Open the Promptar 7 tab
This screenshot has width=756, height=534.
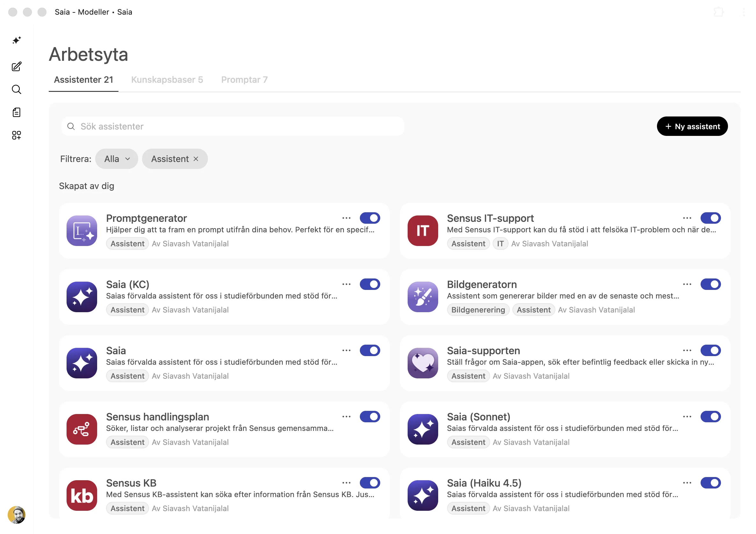tap(244, 80)
